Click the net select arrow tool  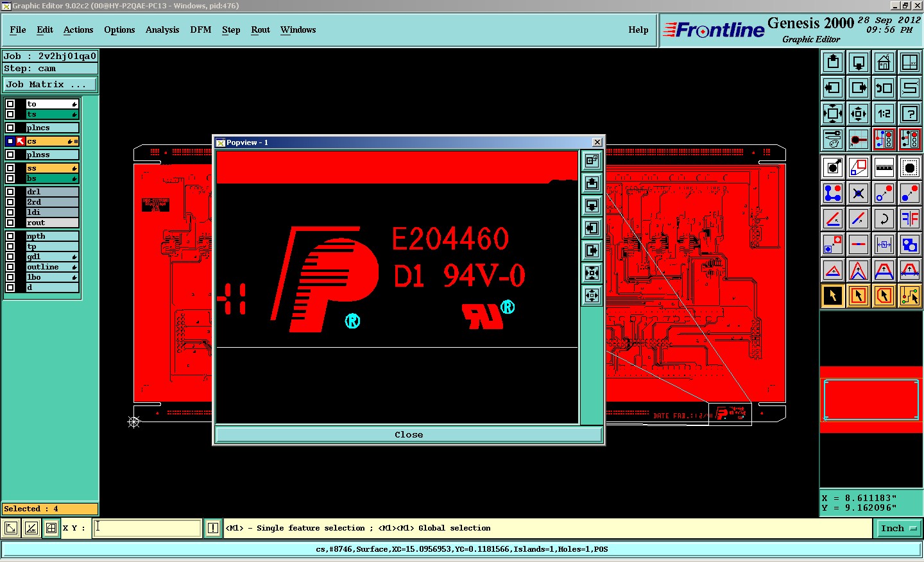(910, 296)
